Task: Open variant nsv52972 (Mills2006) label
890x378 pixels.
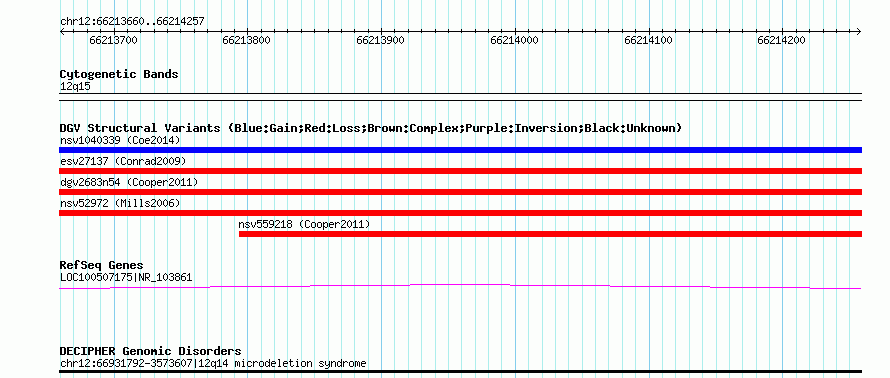Action: point(120,203)
